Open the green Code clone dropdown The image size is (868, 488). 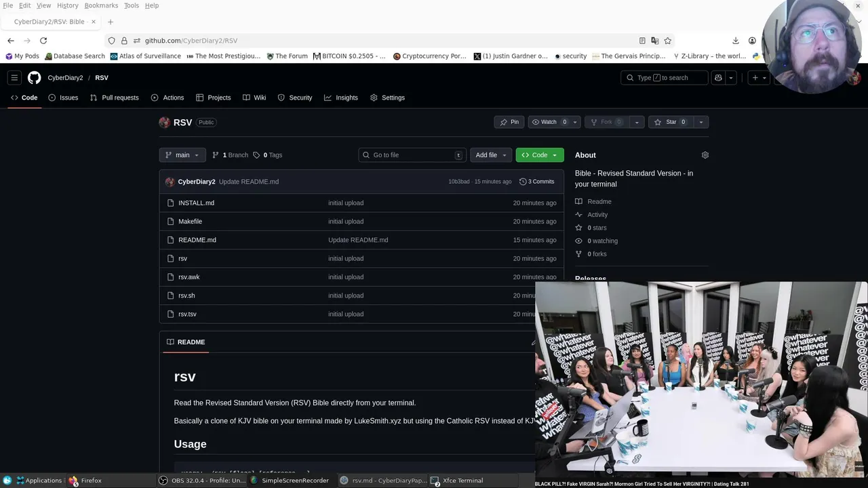coord(540,155)
